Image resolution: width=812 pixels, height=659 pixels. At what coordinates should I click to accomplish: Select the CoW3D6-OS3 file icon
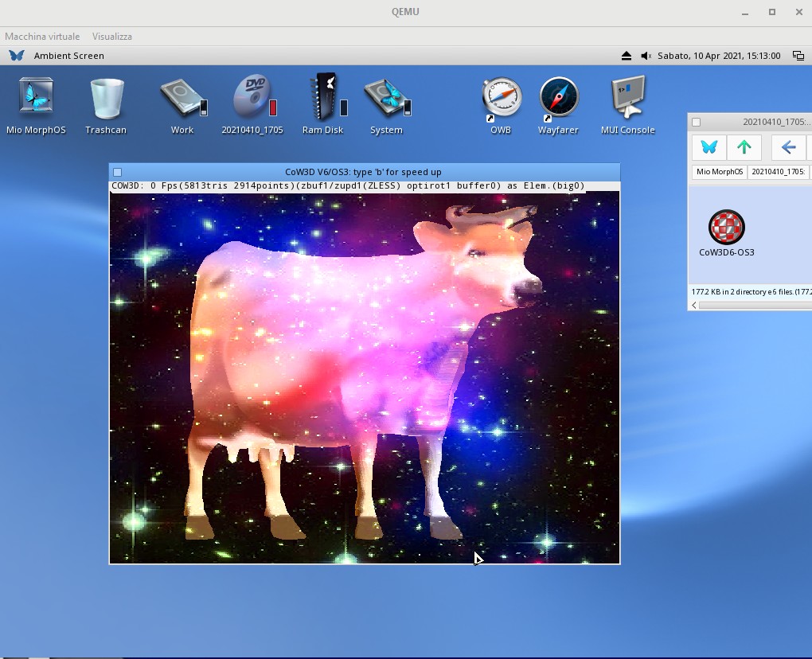[x=726, y=228]
